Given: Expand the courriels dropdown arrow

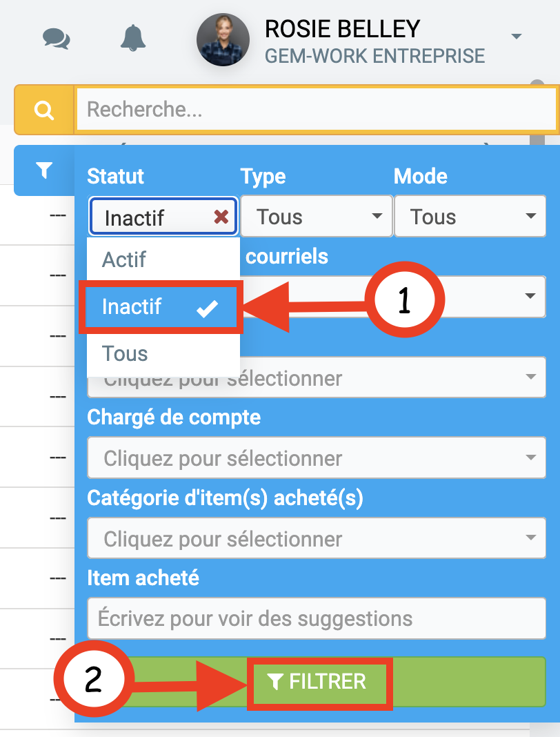Looking at the screenshot, I should [530, 296].
